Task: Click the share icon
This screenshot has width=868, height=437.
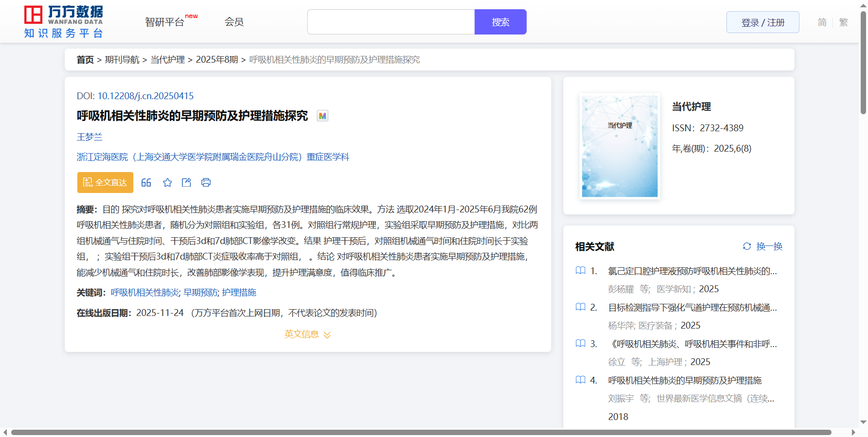Action: coord(186,183)
